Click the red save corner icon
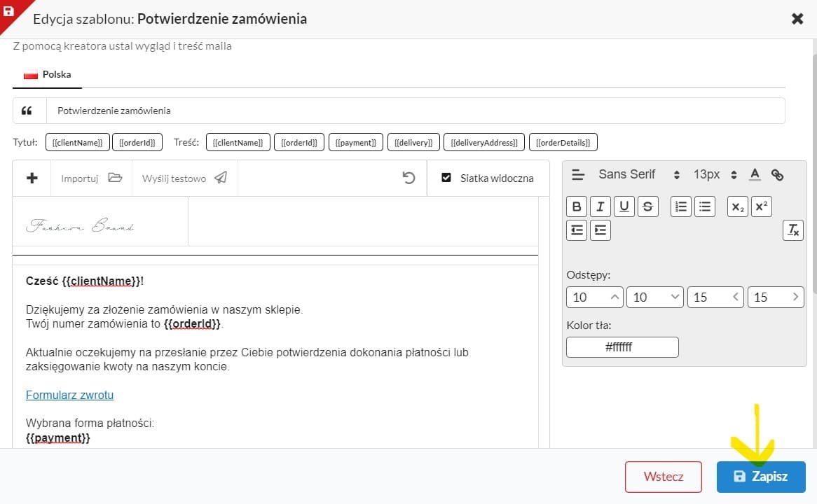Screen dimensions: 817x504 [x=9, y=10]
